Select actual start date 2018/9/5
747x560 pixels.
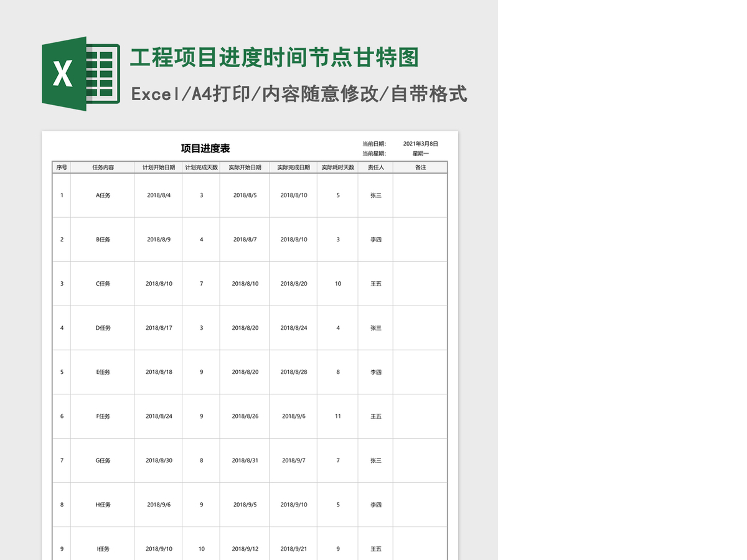point(245,505)
